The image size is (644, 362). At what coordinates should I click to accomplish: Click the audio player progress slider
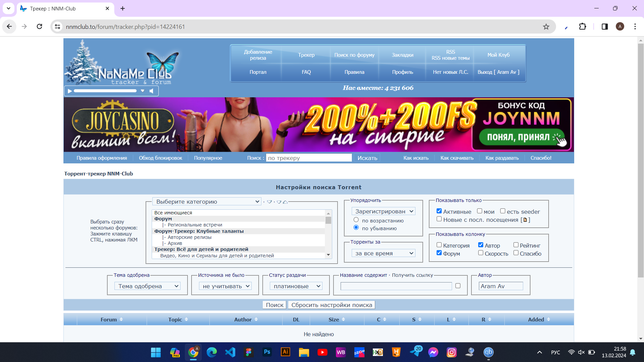click(x=105, y=91)
